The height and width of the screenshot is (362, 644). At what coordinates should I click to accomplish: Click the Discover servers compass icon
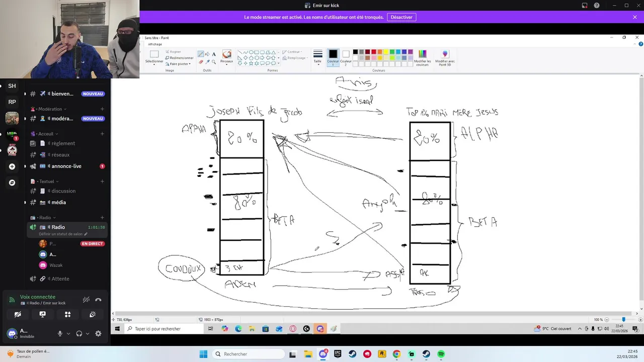[x=12, y=183]
